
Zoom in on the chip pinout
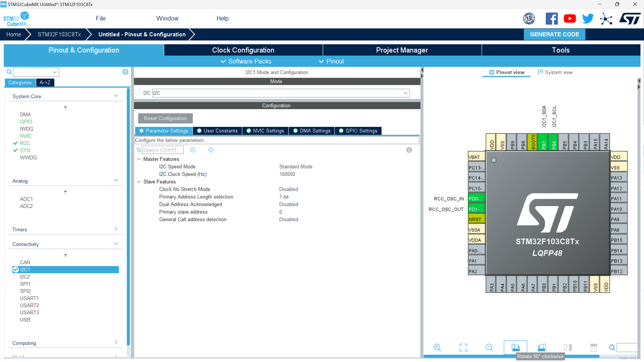(x=437, y=347)
